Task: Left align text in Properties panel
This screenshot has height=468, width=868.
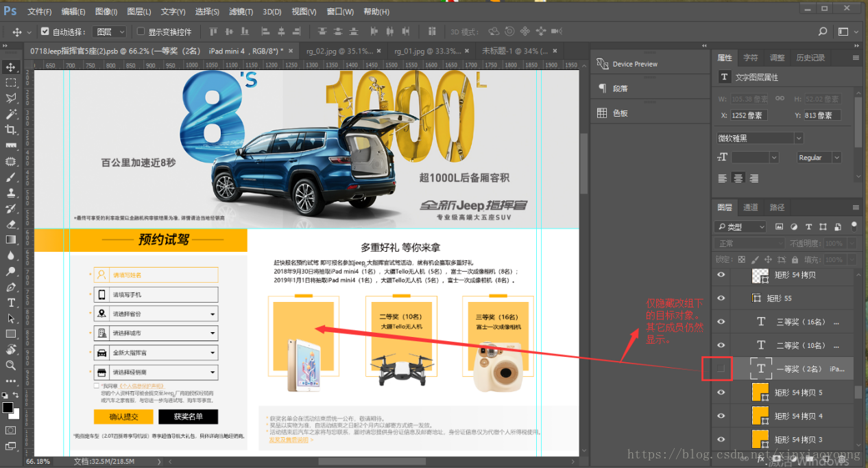Action: pos(723,178)
